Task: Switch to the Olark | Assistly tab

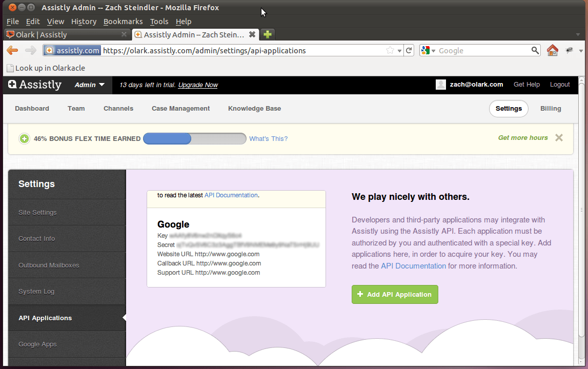Action: pos(62,35)
